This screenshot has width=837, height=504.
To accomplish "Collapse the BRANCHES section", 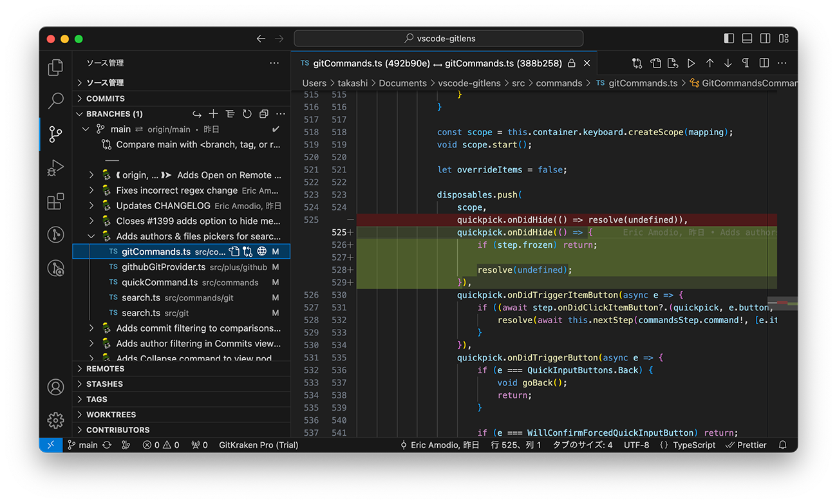I will (115, 113).
